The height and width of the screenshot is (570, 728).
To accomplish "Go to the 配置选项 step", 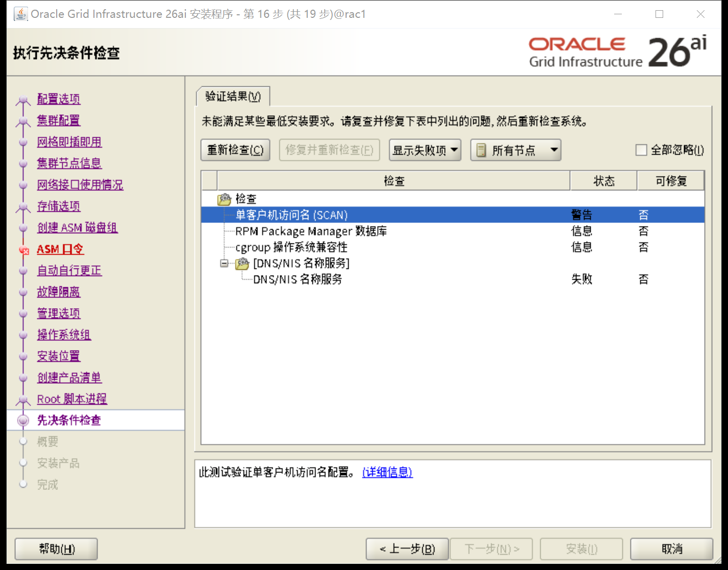I will 59,99.
